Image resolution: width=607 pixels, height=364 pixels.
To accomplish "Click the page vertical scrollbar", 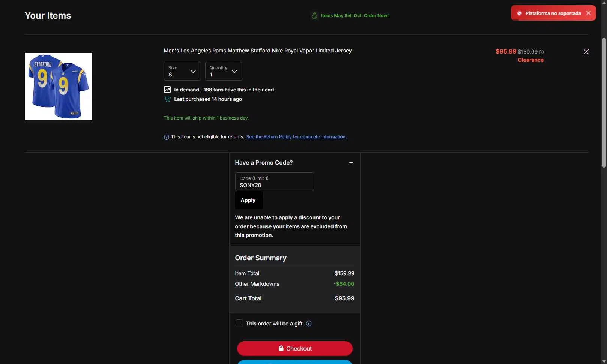I will 604,102.
